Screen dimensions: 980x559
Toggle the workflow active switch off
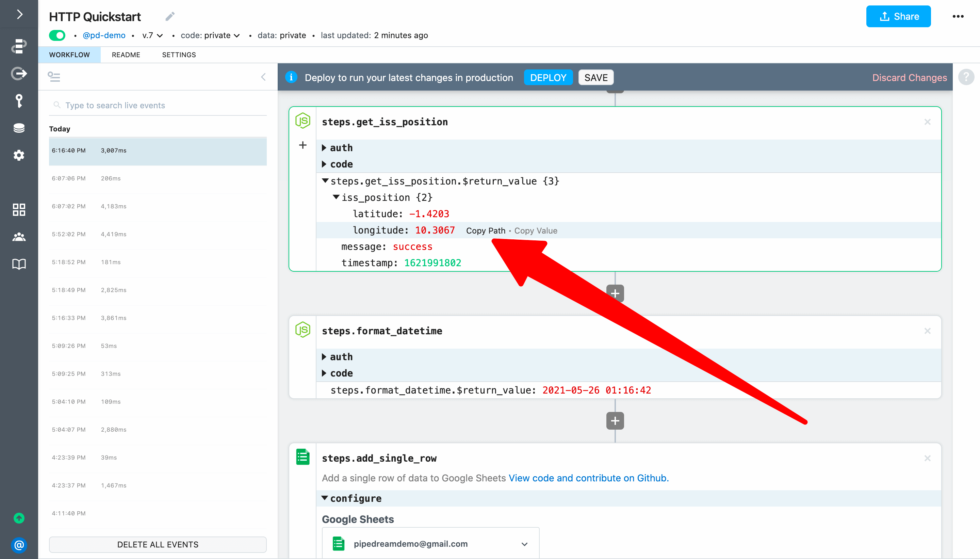(57, 35)
